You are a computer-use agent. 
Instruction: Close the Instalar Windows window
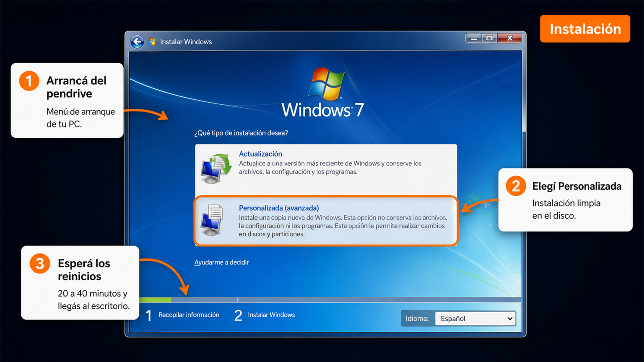509,38
